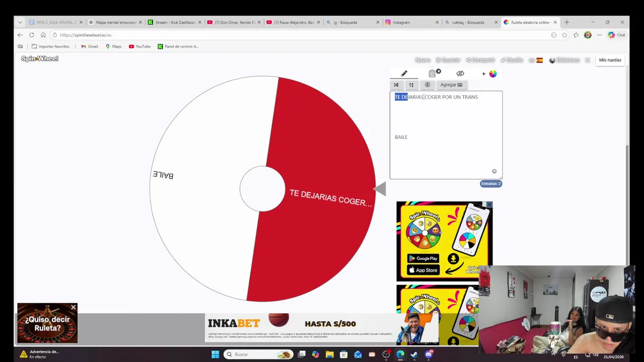This screenshot has height=362, width=644.
Task: Go back in the browser
Action: pyautogui.click(x=20, y=35)
